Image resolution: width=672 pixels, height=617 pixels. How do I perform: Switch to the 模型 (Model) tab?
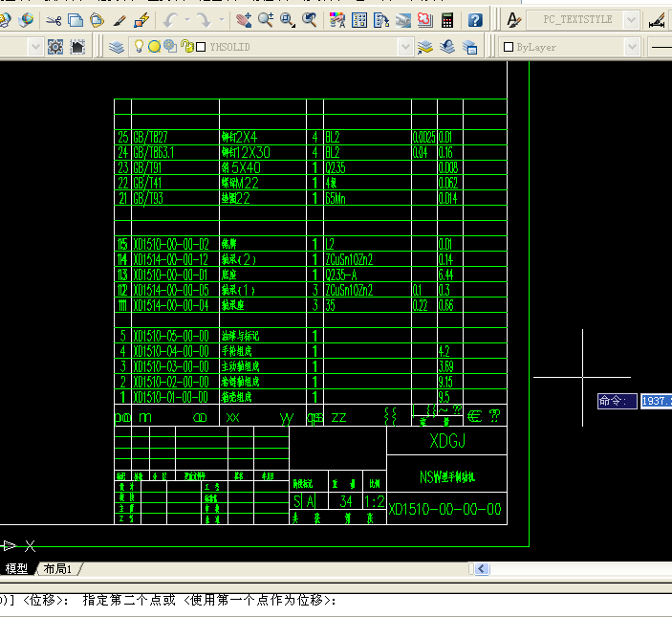tap(16, 568)
